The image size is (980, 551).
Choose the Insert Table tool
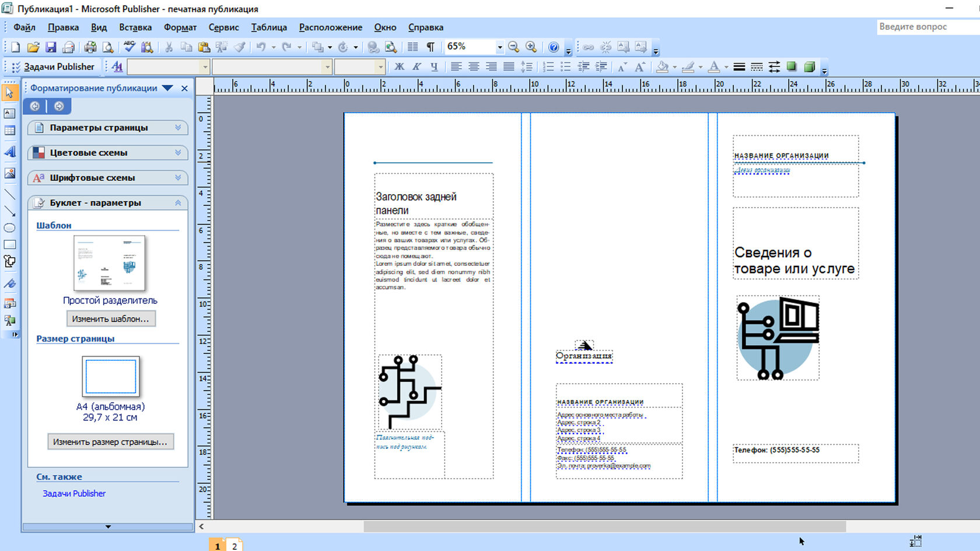tap(10, 131)
